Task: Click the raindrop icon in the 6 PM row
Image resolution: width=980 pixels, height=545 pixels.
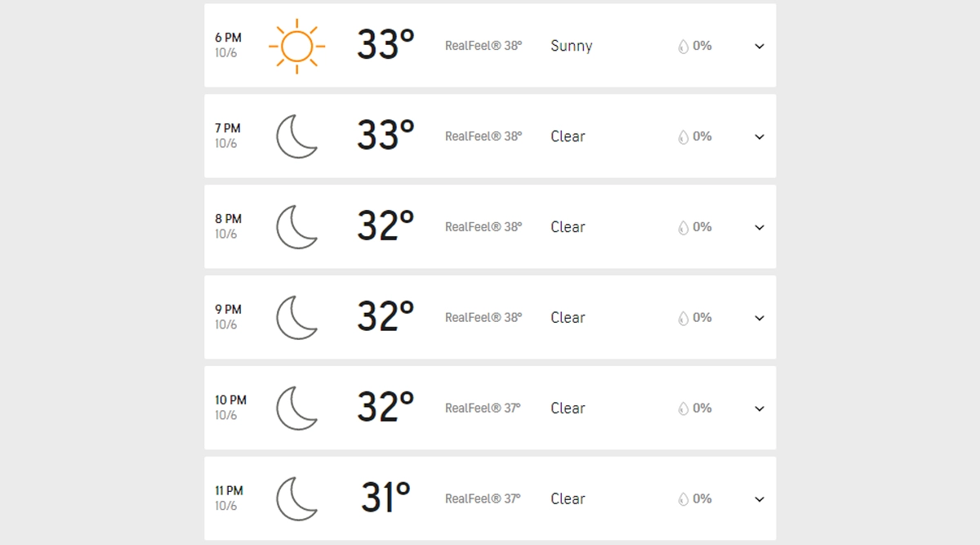Action: [684, 47]
